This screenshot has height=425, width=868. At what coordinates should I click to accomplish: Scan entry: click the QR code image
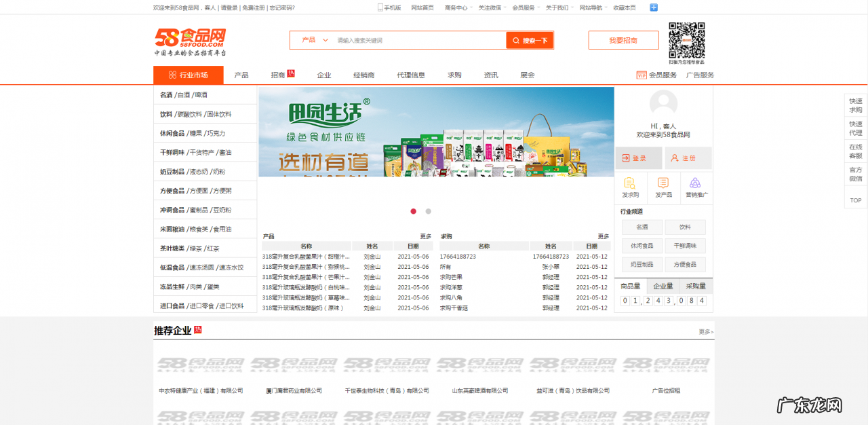click(x=686, y=41)
